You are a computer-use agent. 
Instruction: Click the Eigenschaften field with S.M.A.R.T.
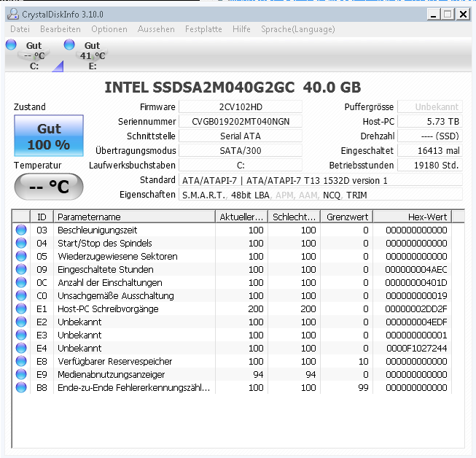321,195
